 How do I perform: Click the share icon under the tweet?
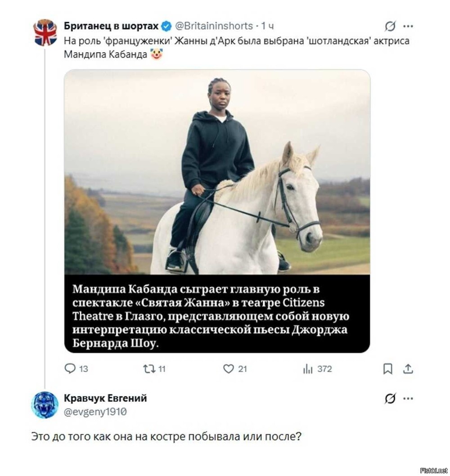click(x=408, y=369)
